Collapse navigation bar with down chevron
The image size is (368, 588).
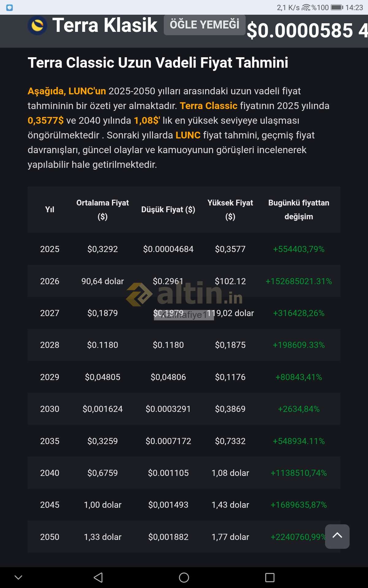click(x=18, y=578)
